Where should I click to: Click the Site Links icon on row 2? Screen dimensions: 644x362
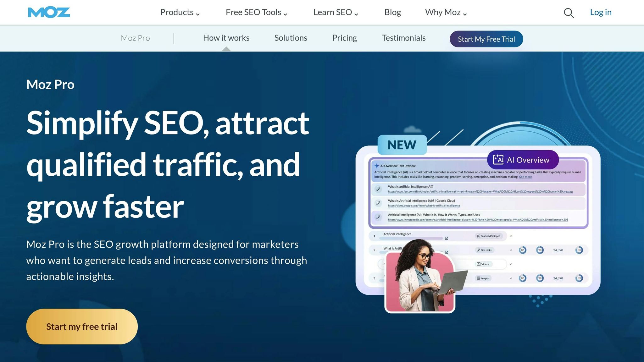[x=478, y=250]
